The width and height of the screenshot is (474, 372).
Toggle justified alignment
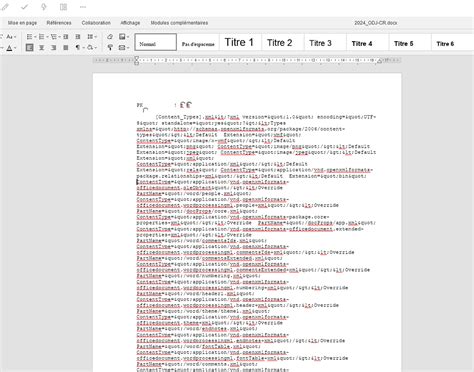point(66,48)
